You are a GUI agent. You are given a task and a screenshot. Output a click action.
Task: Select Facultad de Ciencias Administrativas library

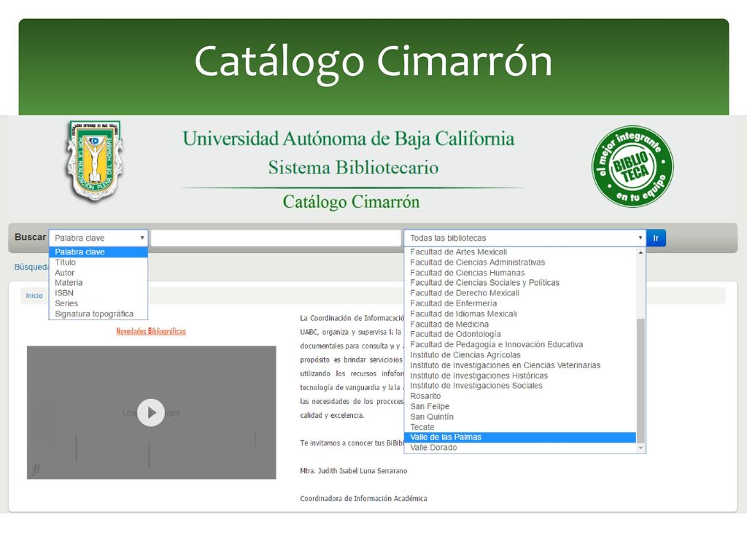520,262
